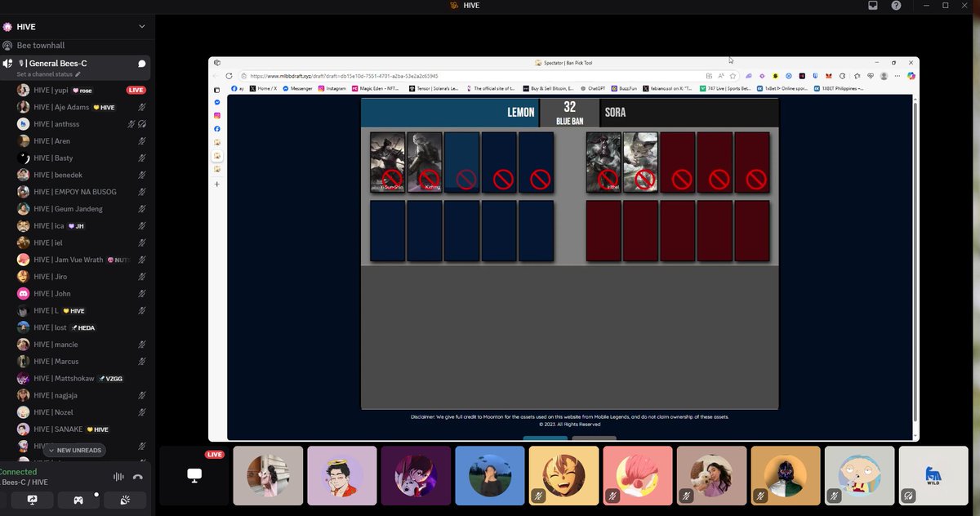Open Messenger bookmark in streamed browser
980x516 pixels.
[x=297, y=88]
